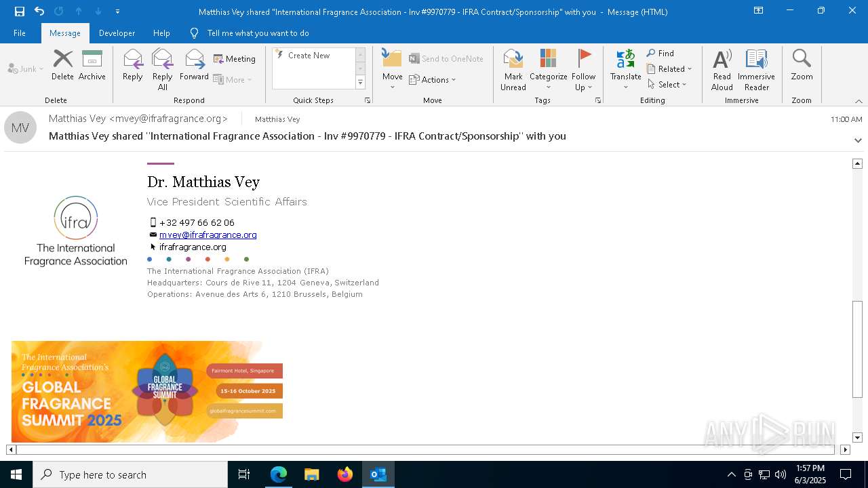Click the +32 497 66 62 06 phone number
This screenshot has height=488, width=868.
[x=197, y=222]
